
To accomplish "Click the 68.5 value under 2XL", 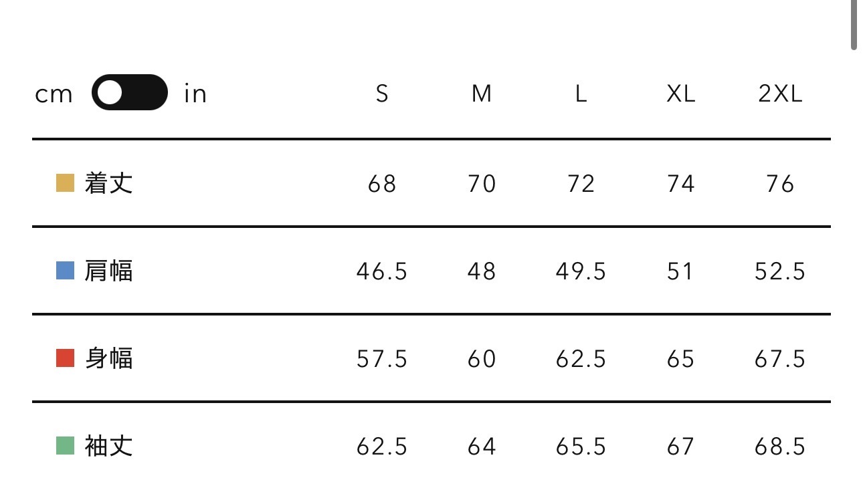I will coord(780,447).
